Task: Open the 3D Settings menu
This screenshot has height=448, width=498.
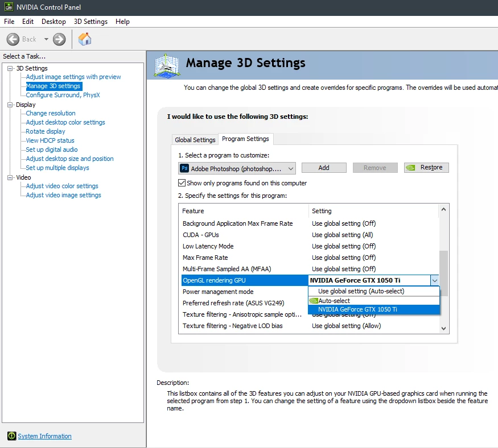Action: click(x=90, y=22)
